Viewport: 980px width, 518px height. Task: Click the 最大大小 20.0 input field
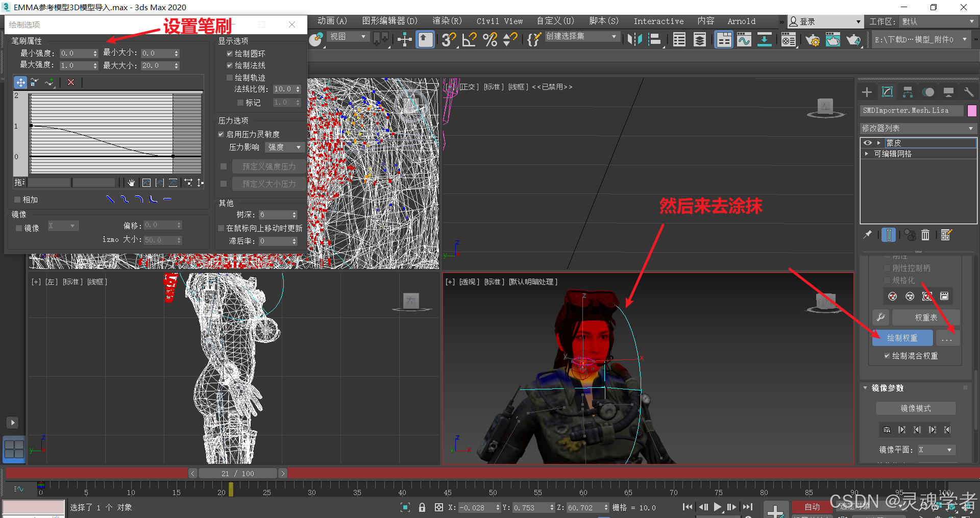(x=157, y=65)
